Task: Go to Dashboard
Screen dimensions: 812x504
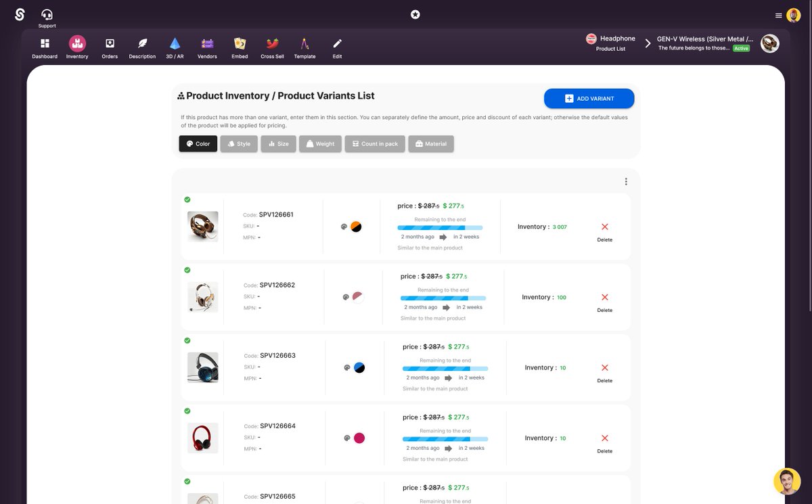Action: click(45, 47)
